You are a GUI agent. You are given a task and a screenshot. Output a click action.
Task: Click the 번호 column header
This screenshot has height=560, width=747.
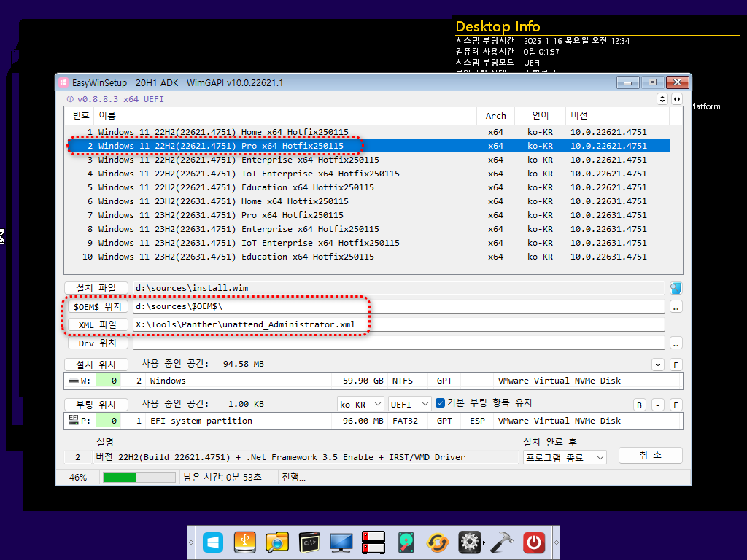click(81, 115)
